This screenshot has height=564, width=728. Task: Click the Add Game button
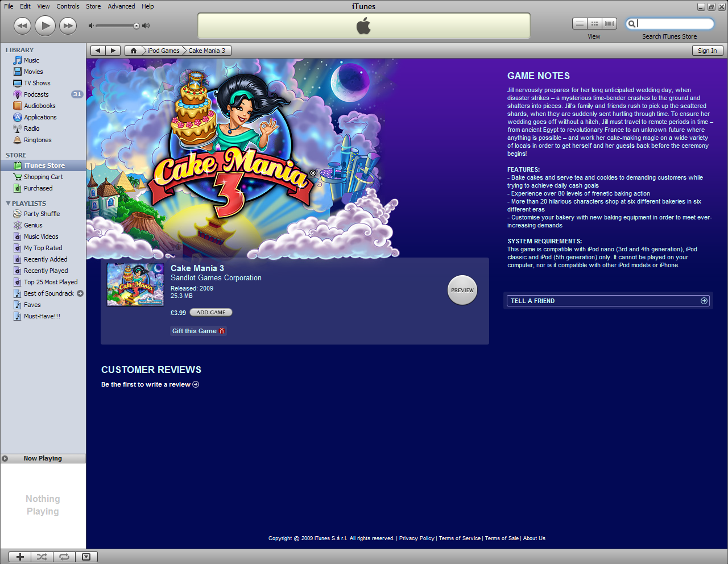tap(211, 312)
